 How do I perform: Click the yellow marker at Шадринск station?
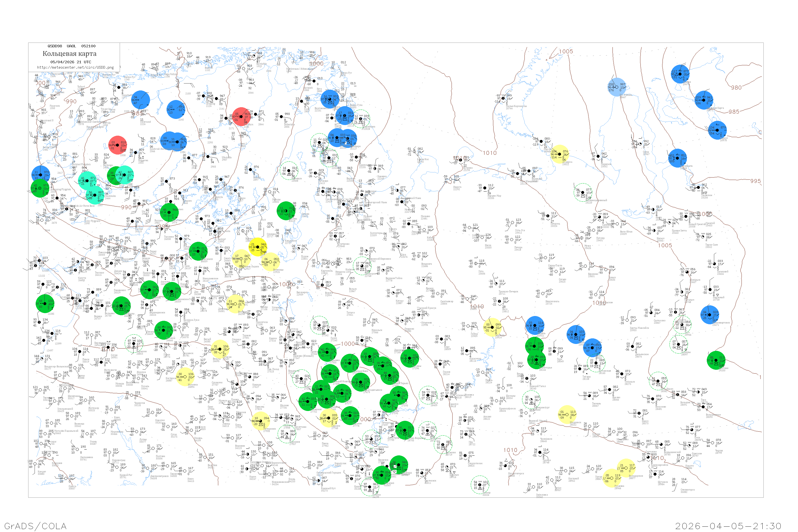click(567, 415)
